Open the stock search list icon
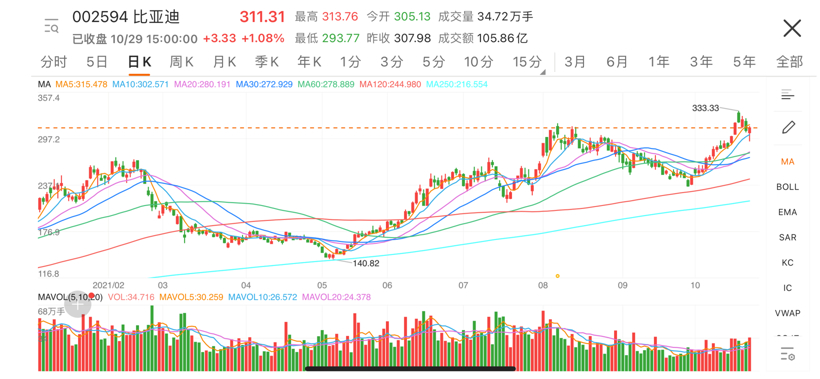This screenshot has height=379, width=820. point(52,25)
